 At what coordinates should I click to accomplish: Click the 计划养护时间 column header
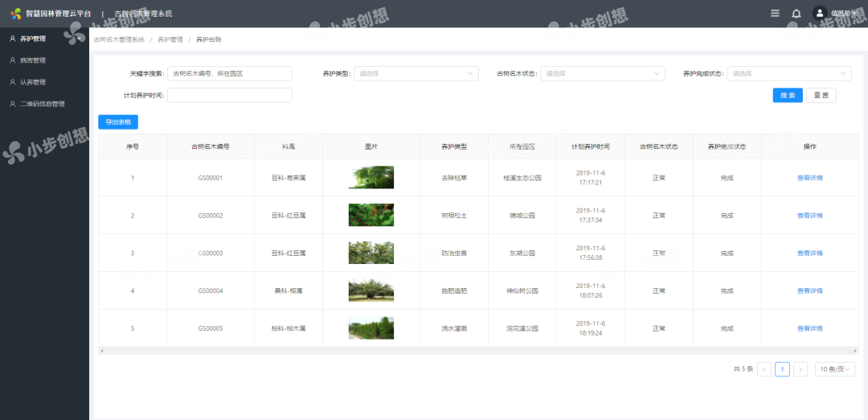pyautogui.click(x=591, y=146)
